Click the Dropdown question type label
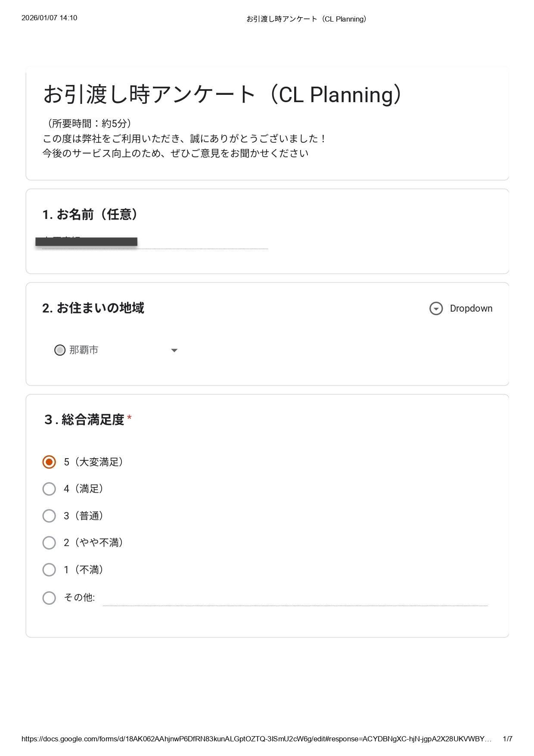Image resolution: width=534 pixels, height=756 pixels. [471, 309]
